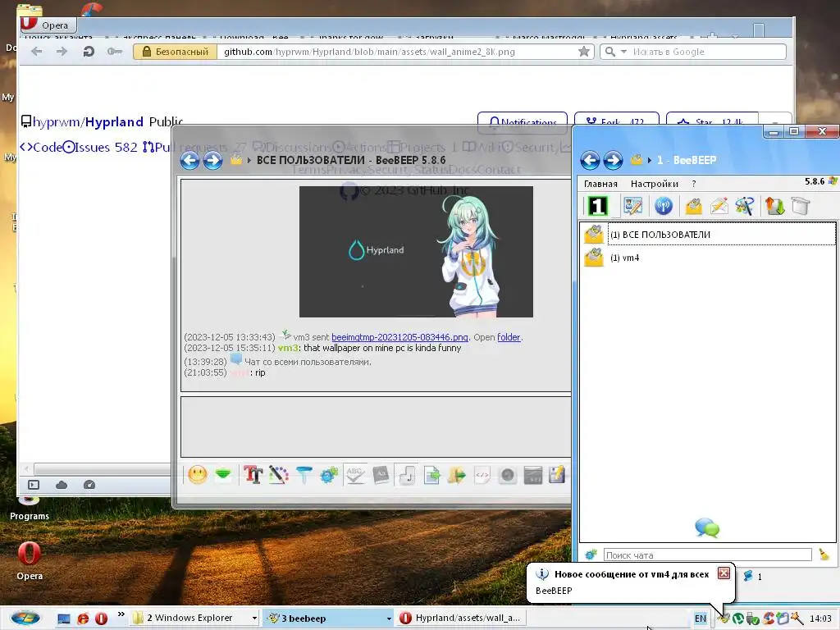Toggle the ABC spell check icon

click(354, 475)
